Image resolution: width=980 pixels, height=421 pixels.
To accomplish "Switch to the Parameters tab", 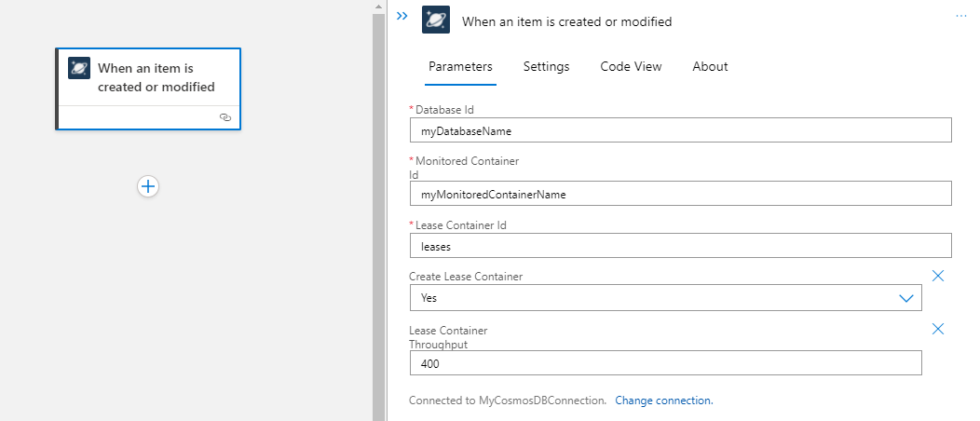I will click(460, 66).
